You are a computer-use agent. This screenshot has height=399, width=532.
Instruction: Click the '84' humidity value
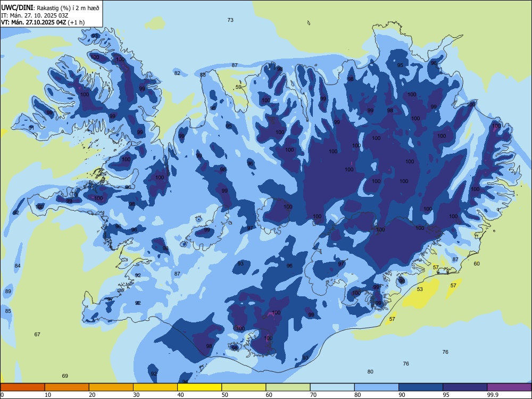(18, 265)
